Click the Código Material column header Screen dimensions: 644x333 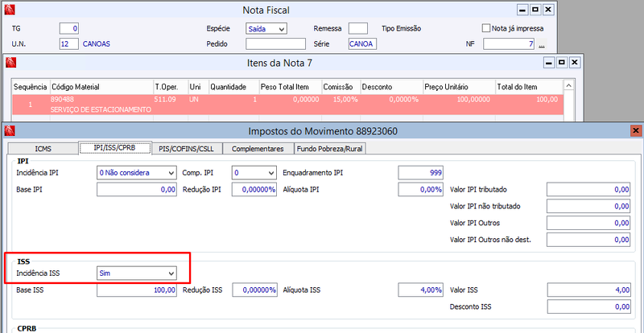pyautogui.click(x=101, y=87)
